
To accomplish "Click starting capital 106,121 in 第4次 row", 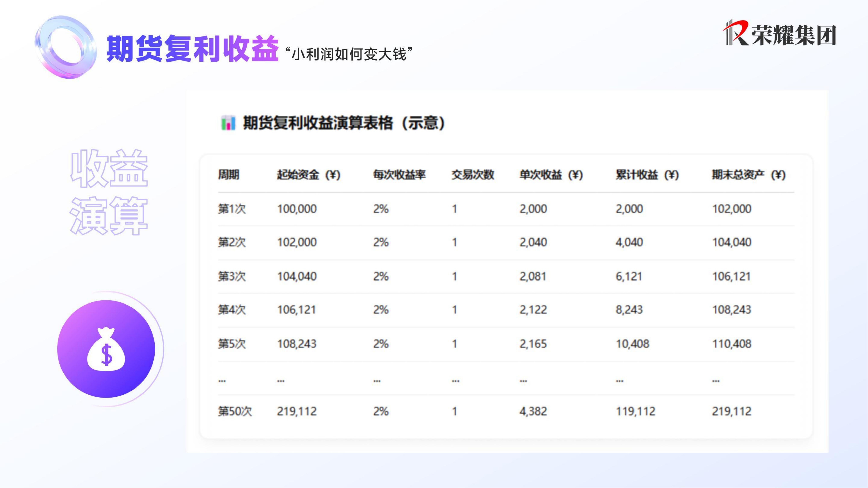I will pyautogui.click(x=297, y=310).
